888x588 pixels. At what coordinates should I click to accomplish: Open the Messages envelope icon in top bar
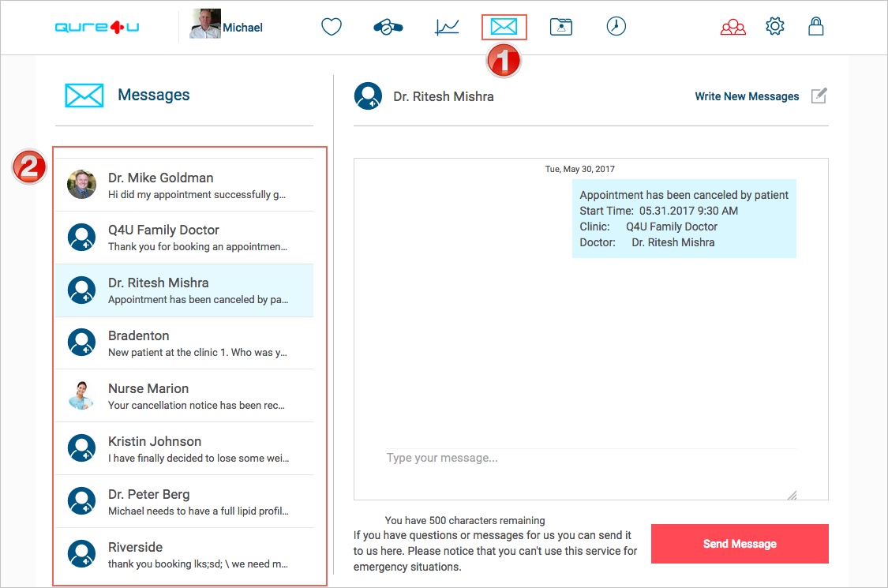pos(504,27)
